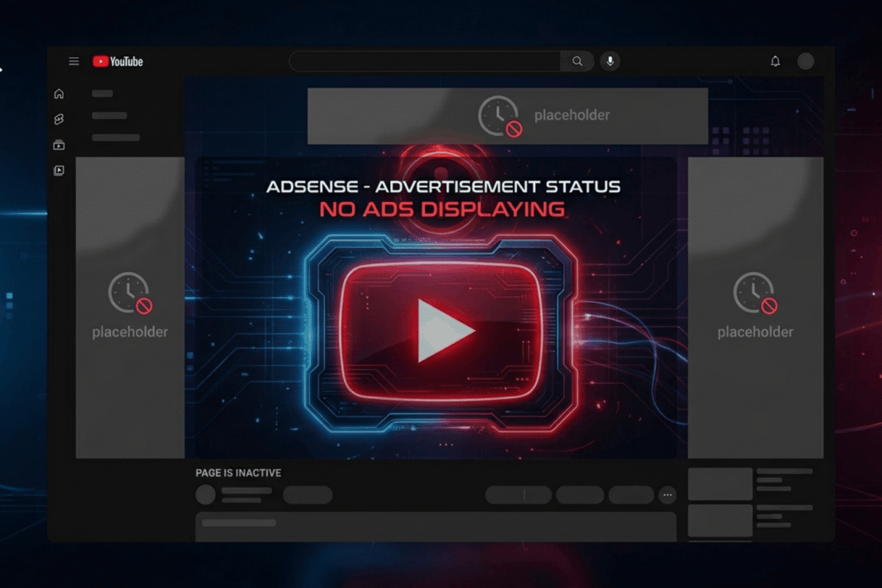Viewport: 882px width, 588px height.
Task: Open the account avatar menu top right
Action: (806, 62)
